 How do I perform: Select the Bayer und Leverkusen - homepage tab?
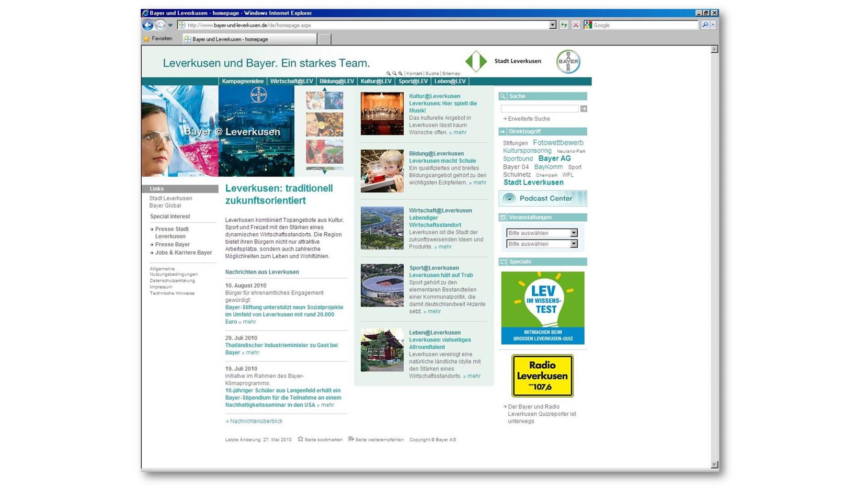[250, 39]
